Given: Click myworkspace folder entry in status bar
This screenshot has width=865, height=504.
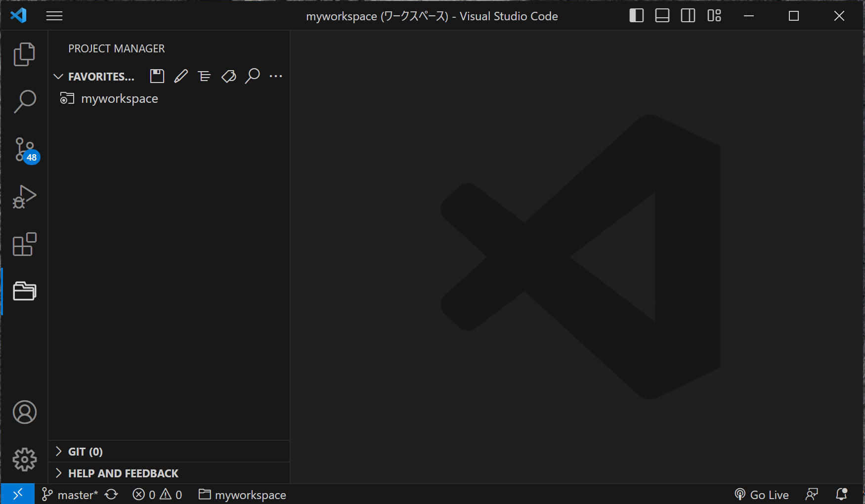Looking at the screenshot, I should tap(242, 495).
